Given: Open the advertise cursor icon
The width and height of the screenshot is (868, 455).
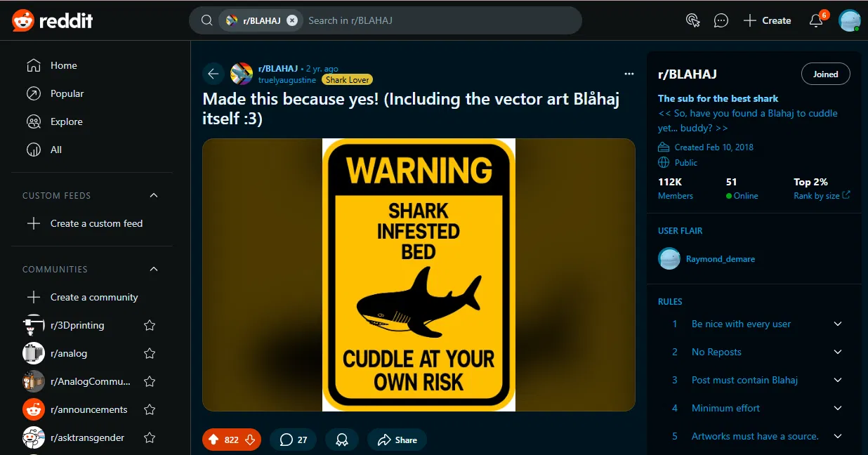Looking at the screenshot, I should click(693, 20).
